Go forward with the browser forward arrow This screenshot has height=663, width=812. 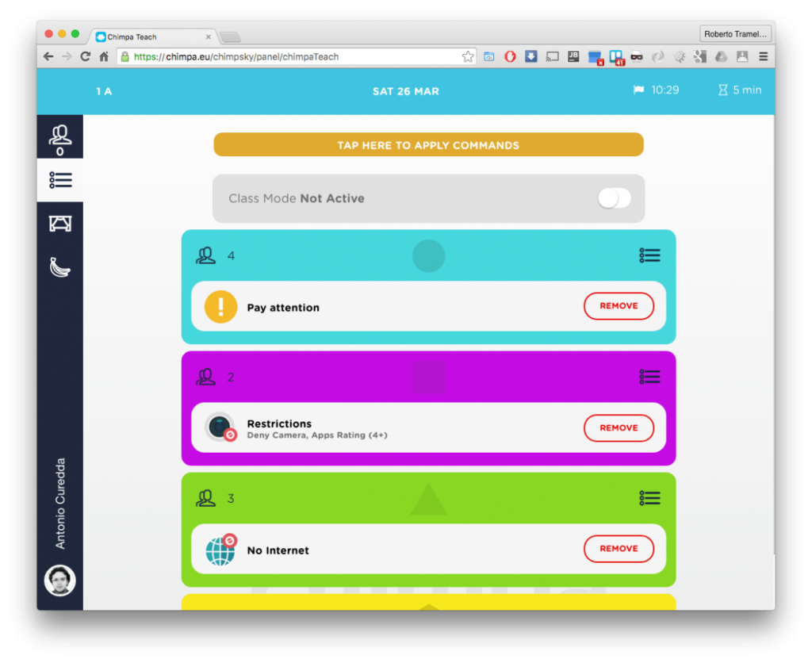tap(67, 56)
